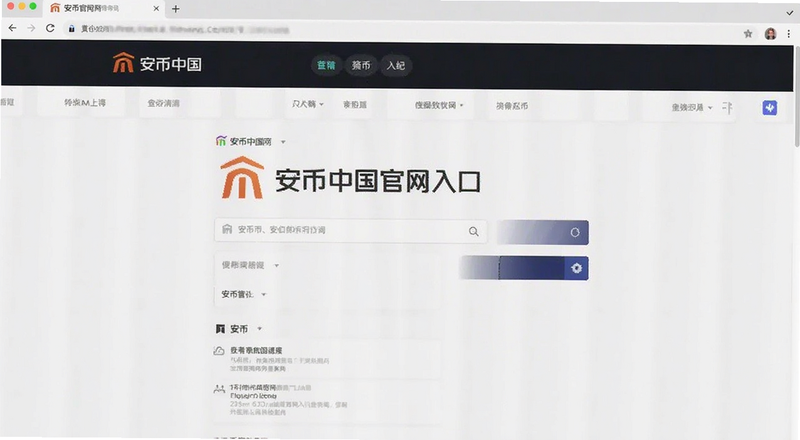Open the second nav item ending in 上传

(85, 103)
